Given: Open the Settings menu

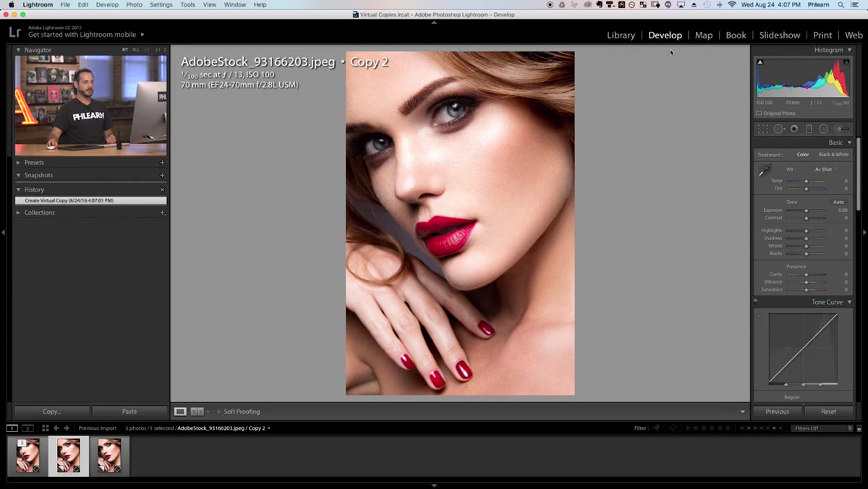Looking at the screenshot, I should 161,4.
